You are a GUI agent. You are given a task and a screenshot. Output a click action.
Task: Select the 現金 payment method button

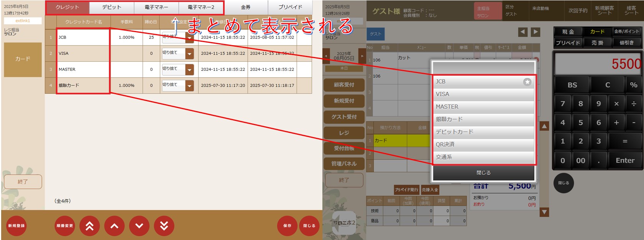[x=568, y=32]
